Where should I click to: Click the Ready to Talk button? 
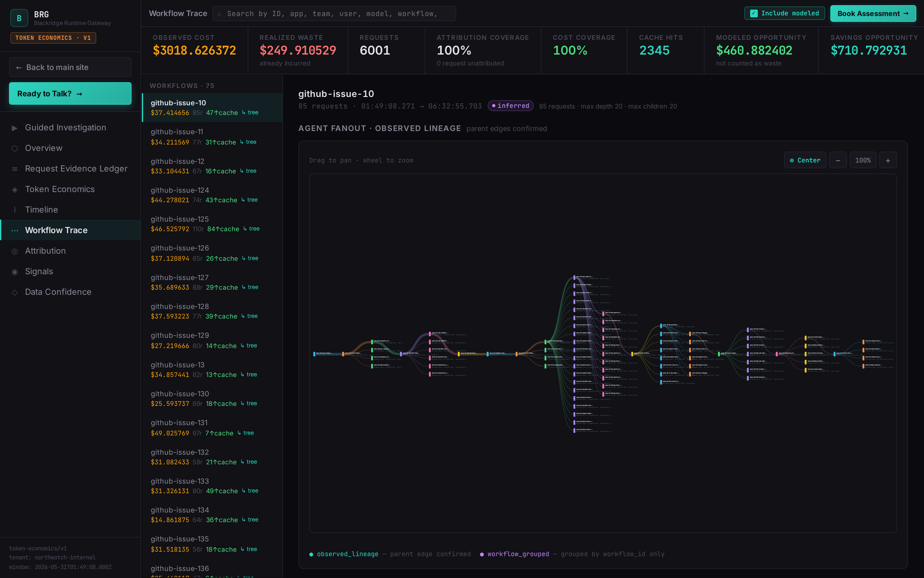(x=70, y=94)
